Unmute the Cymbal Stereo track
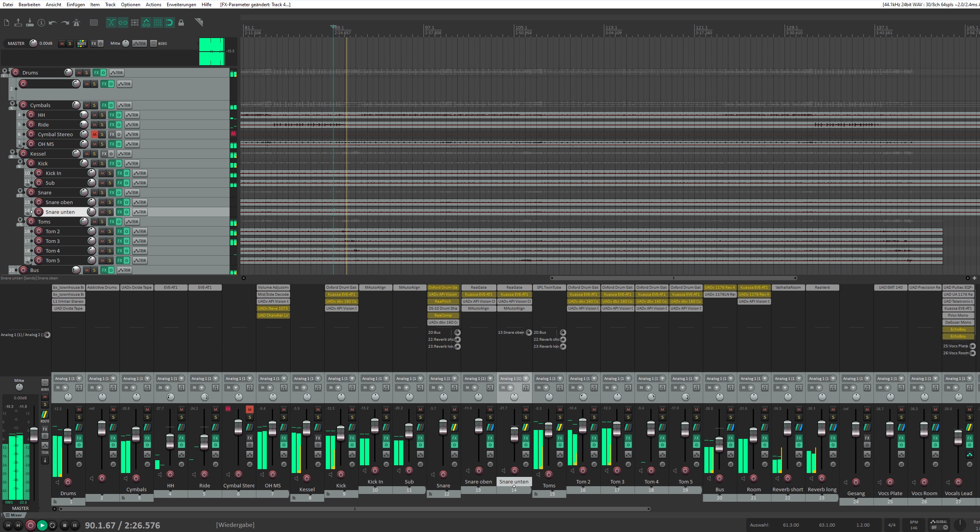Image resolution: width=980 pixels, height=532 pixels. click(94, 134)
